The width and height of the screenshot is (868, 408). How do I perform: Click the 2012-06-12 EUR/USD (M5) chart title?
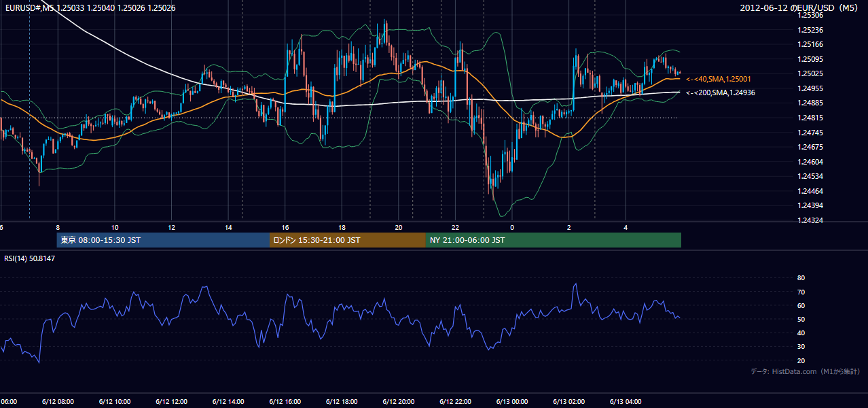tap(800, 8)
